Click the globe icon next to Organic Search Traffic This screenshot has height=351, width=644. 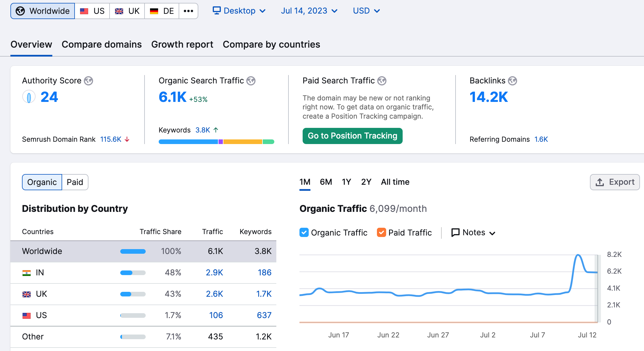(x=251, y=81)
